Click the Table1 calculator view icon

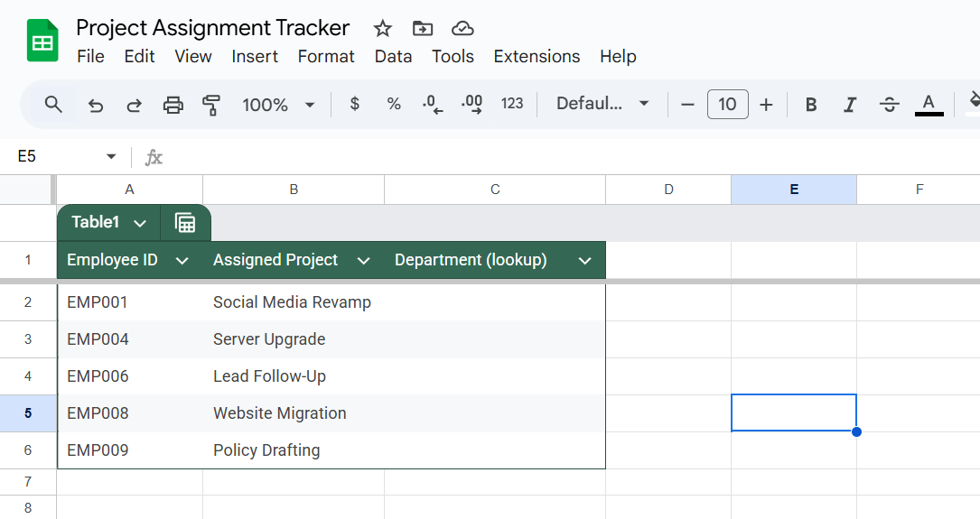[185, 222]
